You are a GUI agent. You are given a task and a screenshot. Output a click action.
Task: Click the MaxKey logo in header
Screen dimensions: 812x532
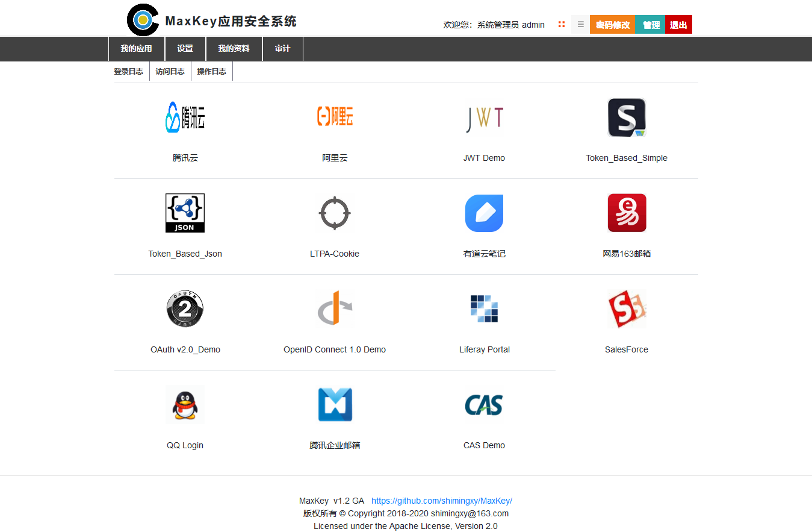(x=143, y=20)
